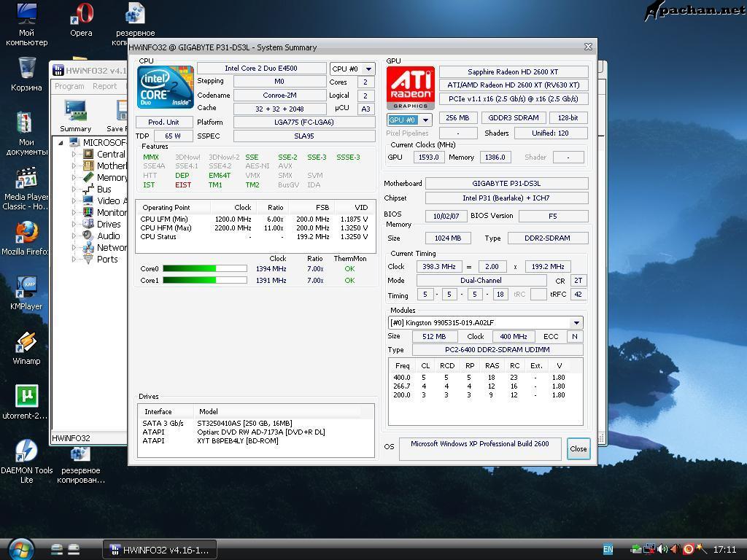Select the Central processor tree icon
747x560 pixels.
tap(88, 154)
